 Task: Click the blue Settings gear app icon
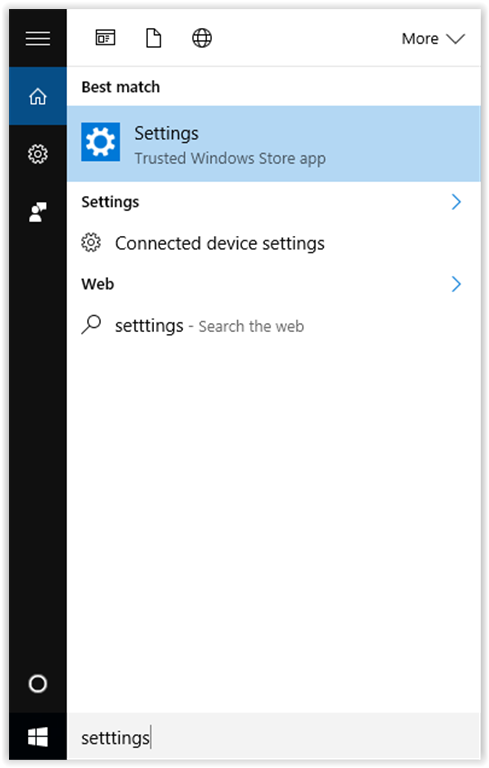100,142
